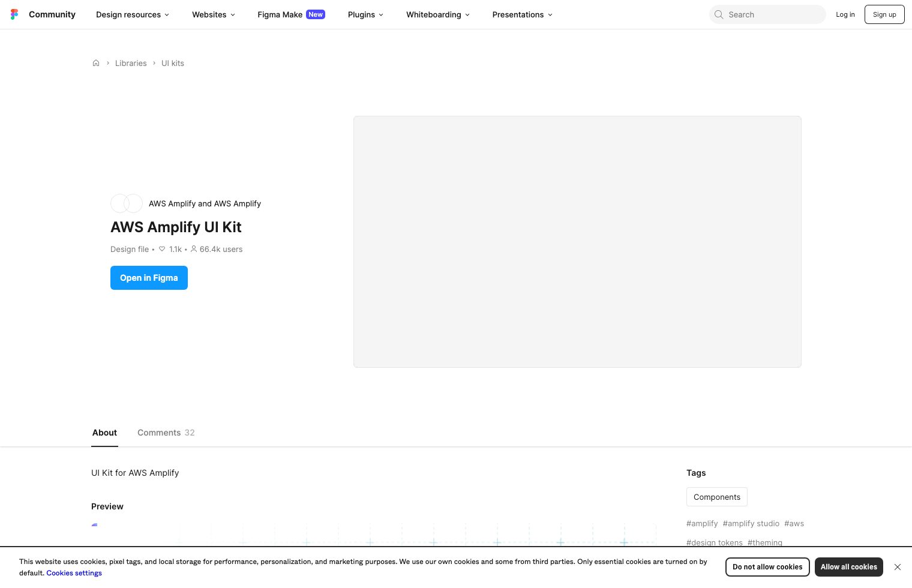Click Allow all cookies
The width and height of the screenshot is (912, 588).
pos(848,567)
